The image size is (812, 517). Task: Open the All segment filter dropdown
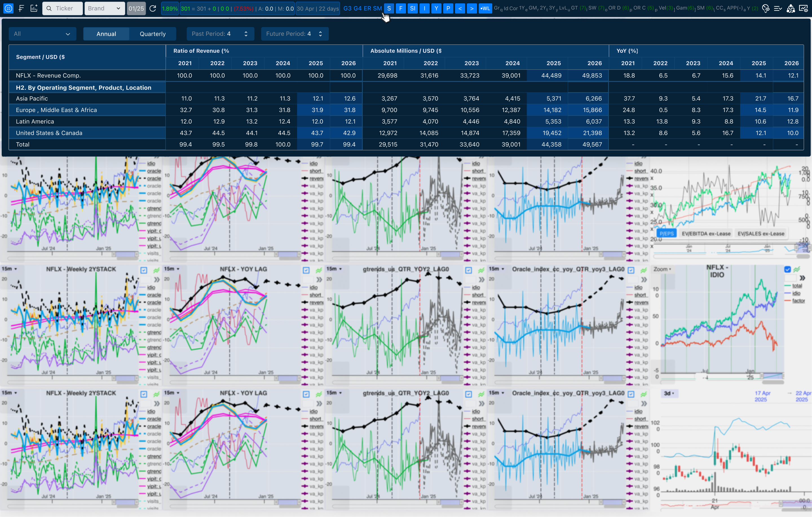point(43,34)
